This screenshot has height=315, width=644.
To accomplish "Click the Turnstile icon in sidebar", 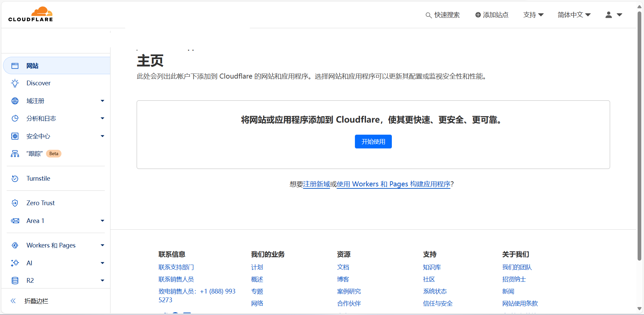I will tap(15, 179).
